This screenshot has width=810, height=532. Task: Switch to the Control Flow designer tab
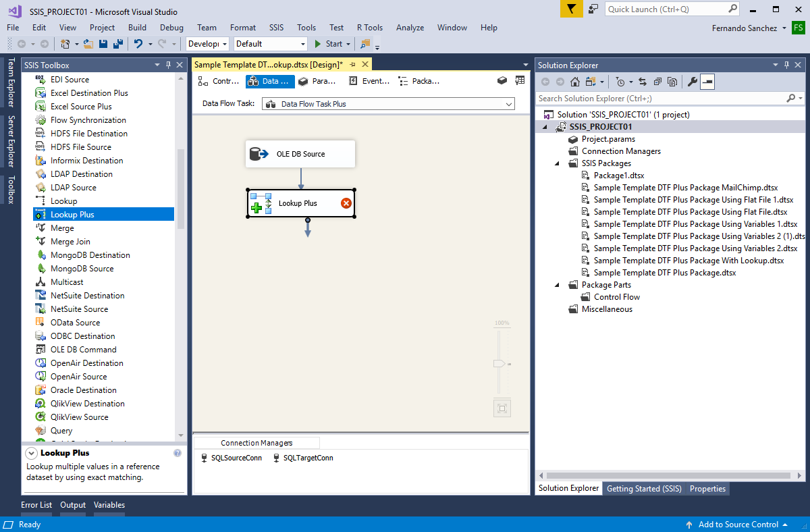[219, 81]
